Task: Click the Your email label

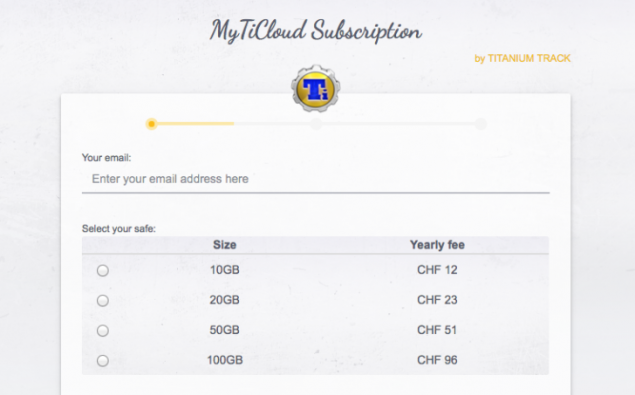Action: pyautogui.click(x=107, y=158)
